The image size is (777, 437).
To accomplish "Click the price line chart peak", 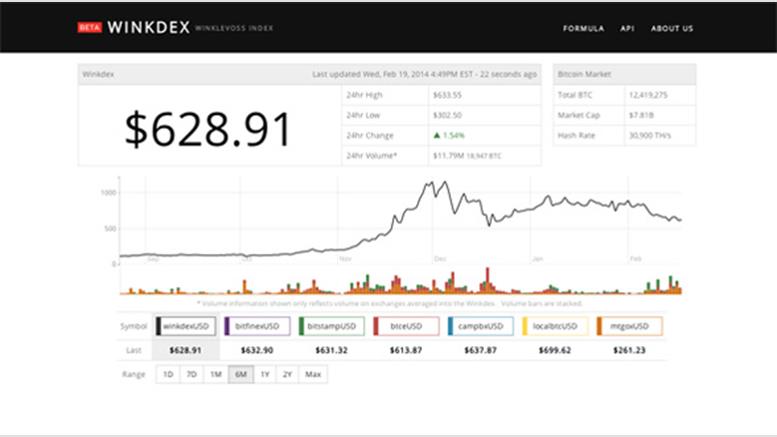I will coord(444,182).
